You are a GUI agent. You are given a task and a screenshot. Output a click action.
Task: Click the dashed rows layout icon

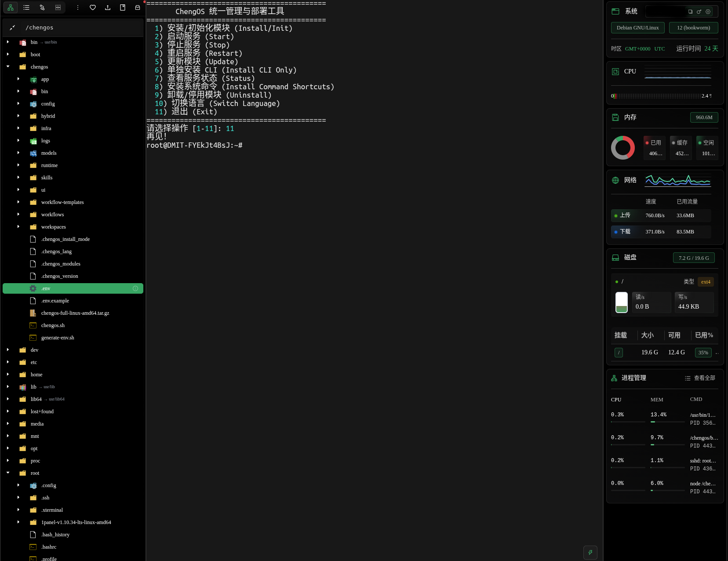coord(58,7)
